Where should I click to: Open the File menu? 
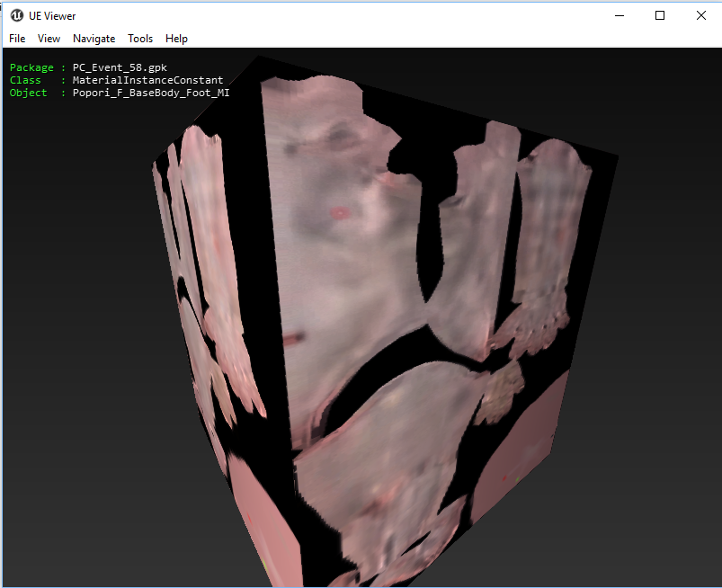point(17,39)
